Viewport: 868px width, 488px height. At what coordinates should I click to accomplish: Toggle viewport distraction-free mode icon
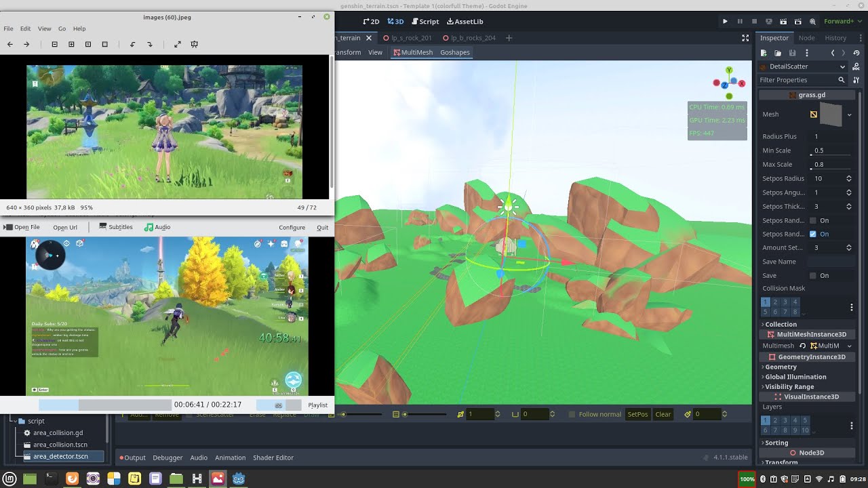point(745,38)
